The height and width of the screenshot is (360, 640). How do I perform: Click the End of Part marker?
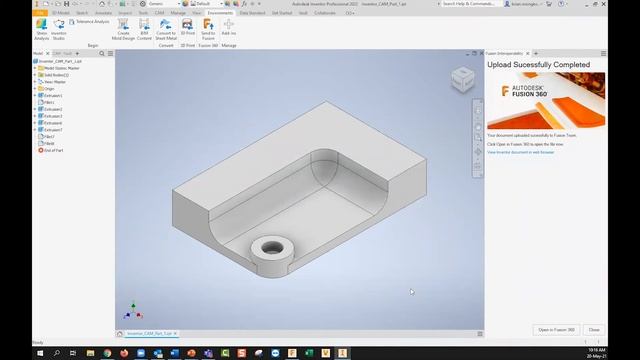[x=51, y=150]
